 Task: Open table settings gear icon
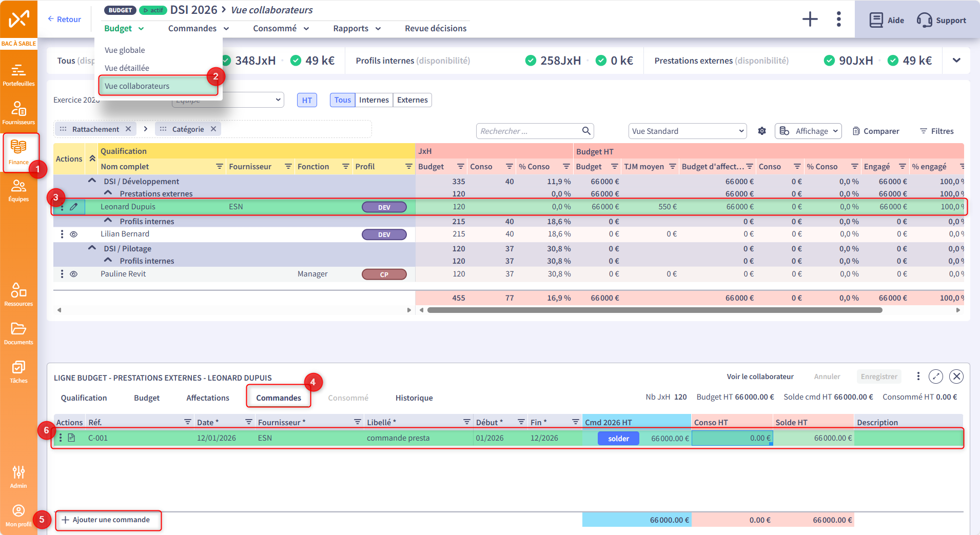click(762, 131)
